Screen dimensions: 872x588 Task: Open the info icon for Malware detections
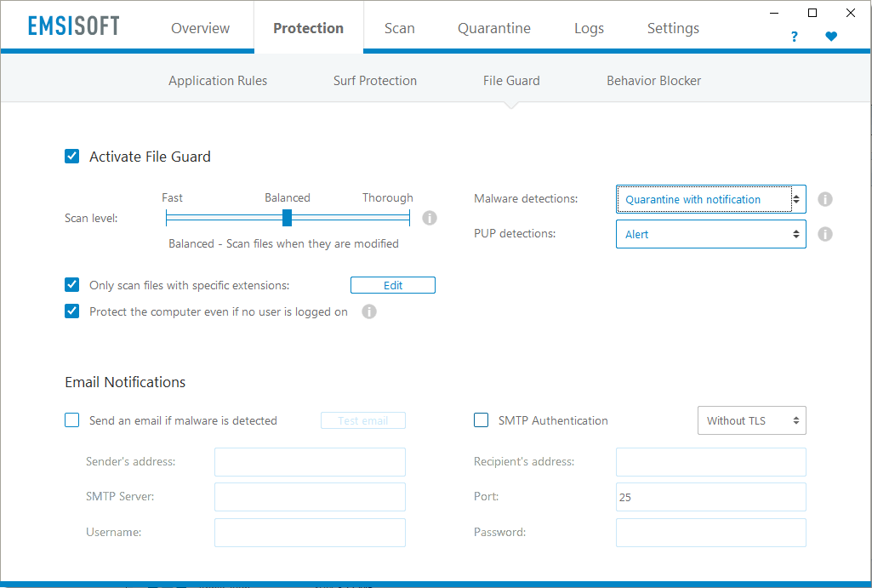[824, 199]
